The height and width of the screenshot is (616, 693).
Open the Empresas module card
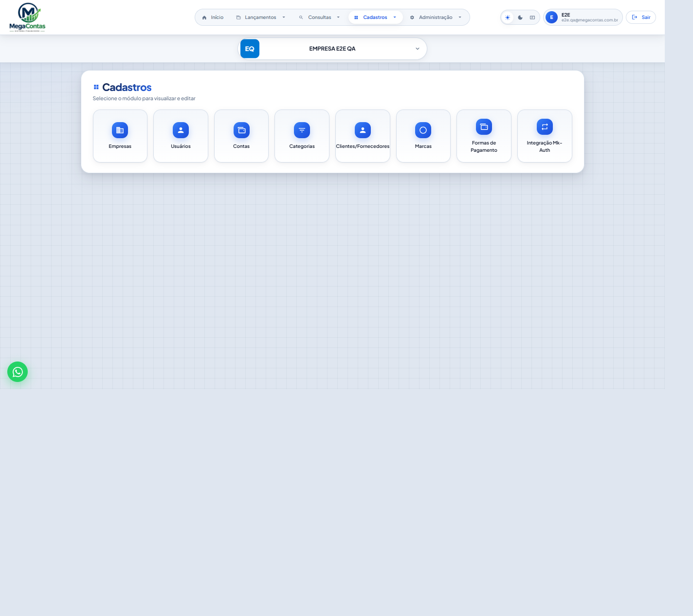coord(120,136)
